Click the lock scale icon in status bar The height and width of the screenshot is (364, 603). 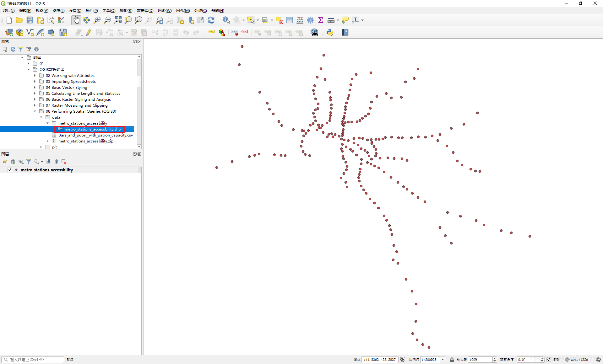452,360
